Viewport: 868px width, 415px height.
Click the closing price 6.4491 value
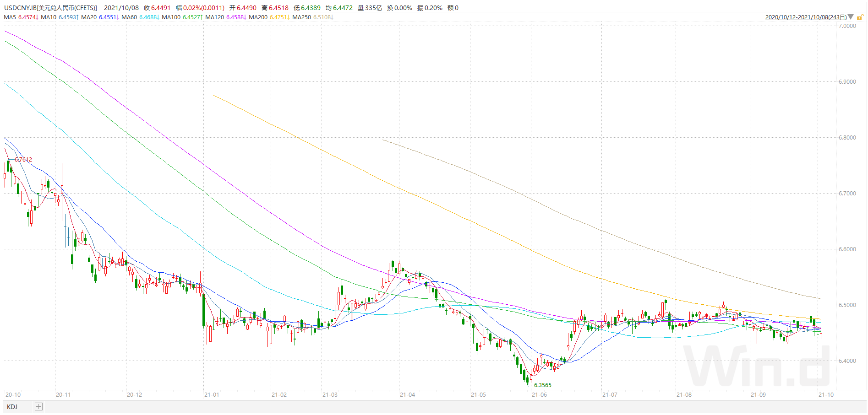click(x=161, y=8)
